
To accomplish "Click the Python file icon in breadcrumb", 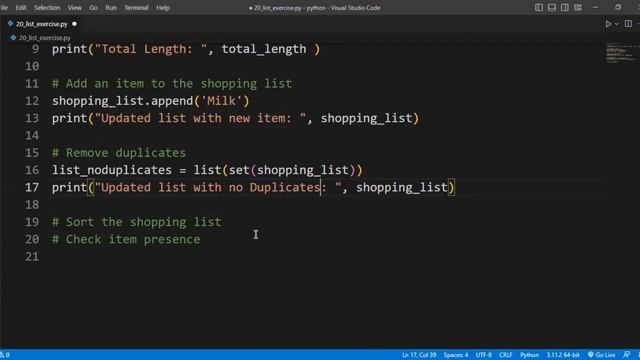I will click(13, 38).
